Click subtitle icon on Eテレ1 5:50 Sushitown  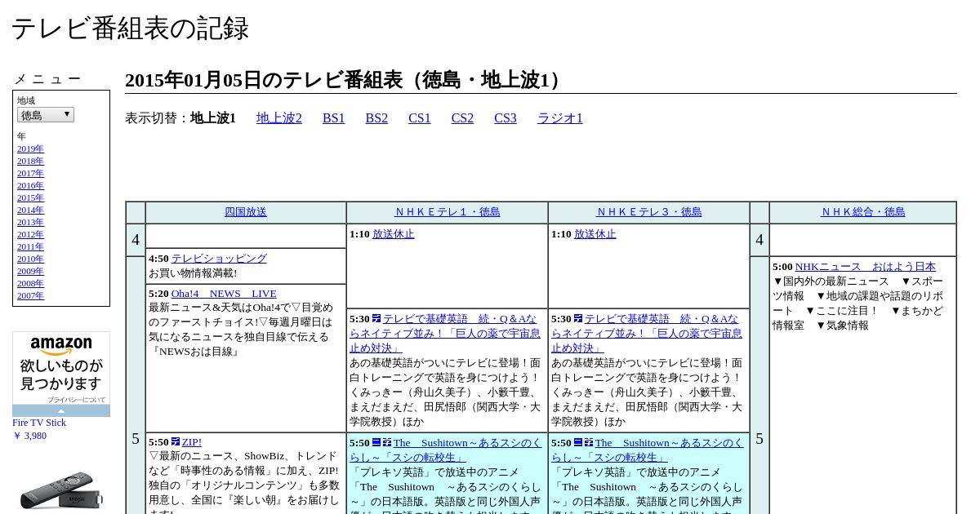point(387,442)
